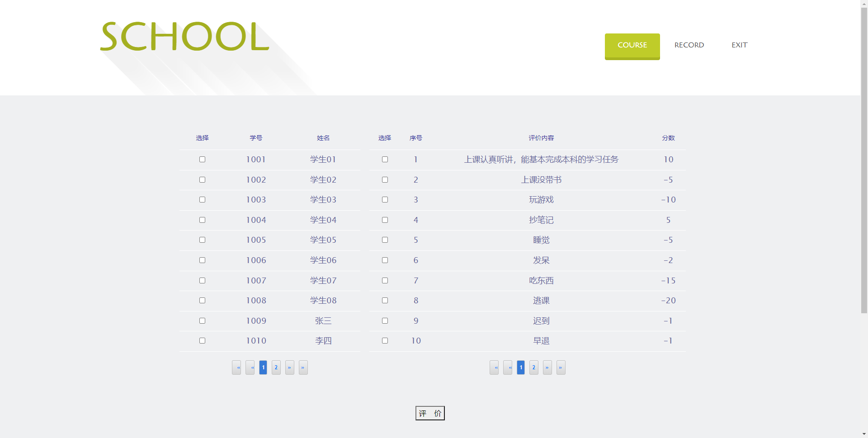
Task: Tick the 睡觉 evaluation checkbox
Action: point(385,240)
